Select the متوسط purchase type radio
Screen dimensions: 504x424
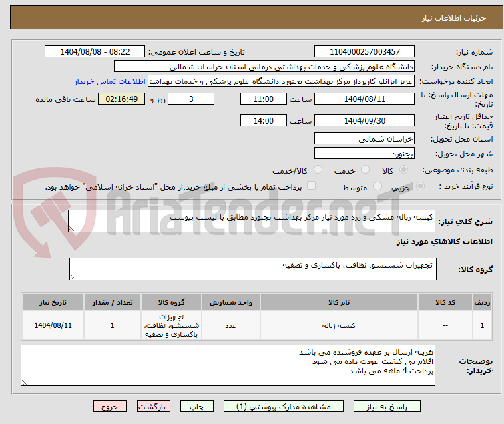(x=377, y=186)
